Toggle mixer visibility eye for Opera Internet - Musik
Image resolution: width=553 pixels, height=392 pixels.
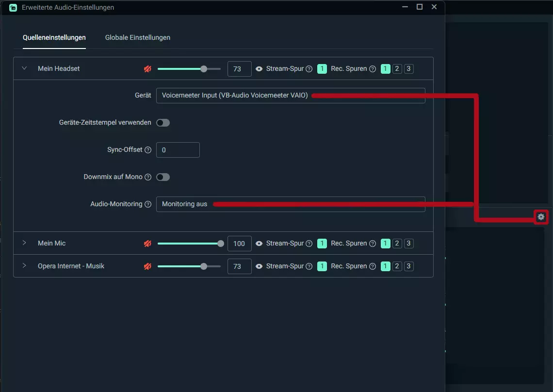[259, 266]
